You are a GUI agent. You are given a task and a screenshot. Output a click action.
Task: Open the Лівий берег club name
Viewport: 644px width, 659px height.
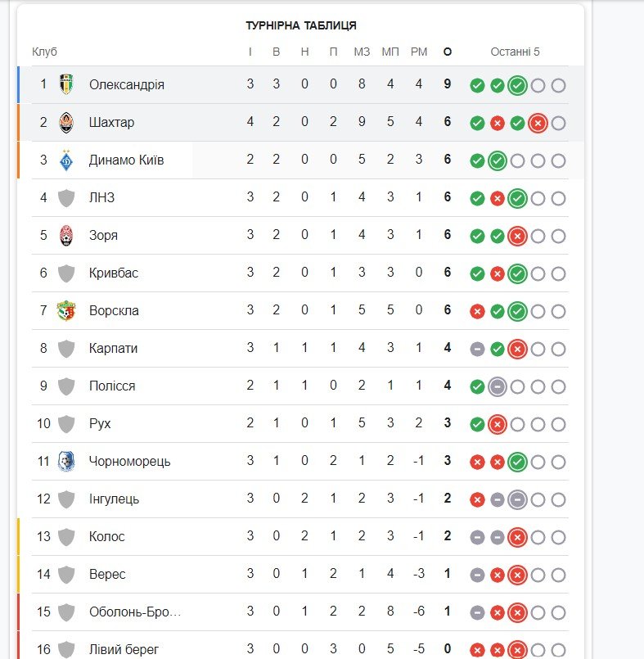click(x=124, y=649)
